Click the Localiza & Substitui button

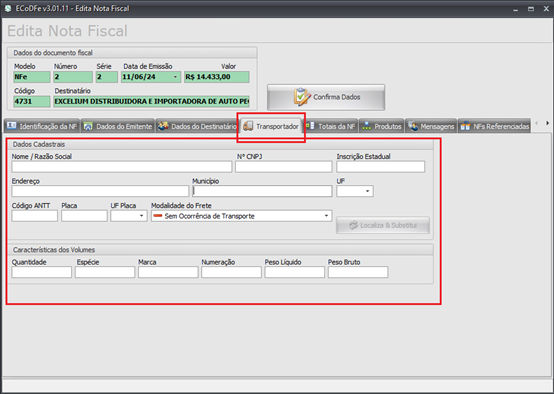pyautogui.click(x=383, y=225)
